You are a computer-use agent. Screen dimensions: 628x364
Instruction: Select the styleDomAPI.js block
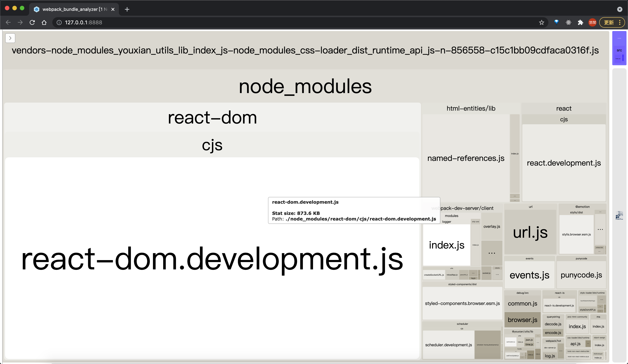pyautogui.click(x=587, y=310)
